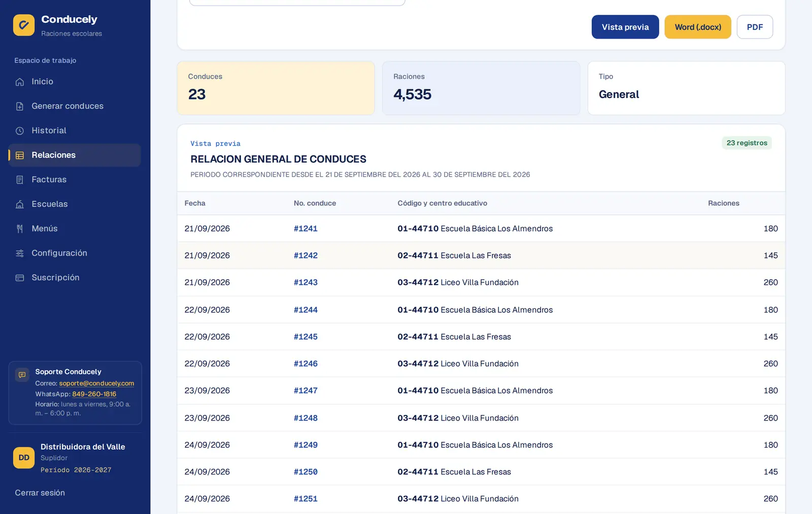
Task: Click WhatsApp number 849-260-1816
Action: pos(94,394)
